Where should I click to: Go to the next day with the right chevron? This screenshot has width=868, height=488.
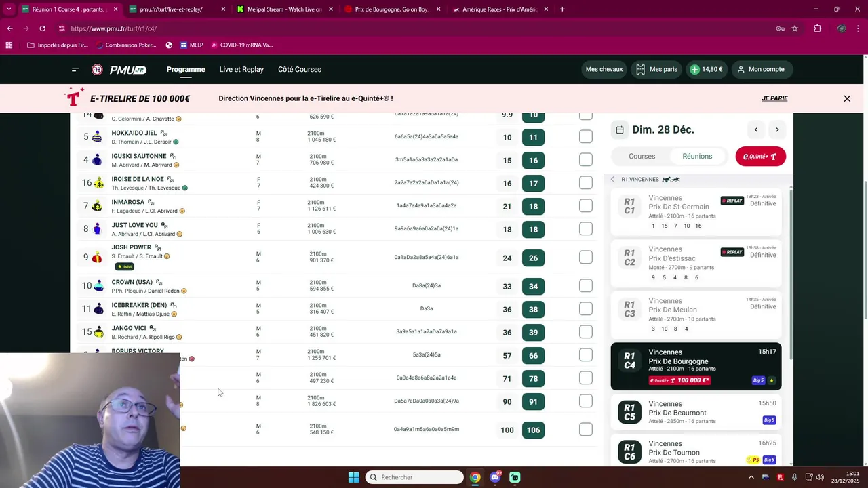pos(777,129)
